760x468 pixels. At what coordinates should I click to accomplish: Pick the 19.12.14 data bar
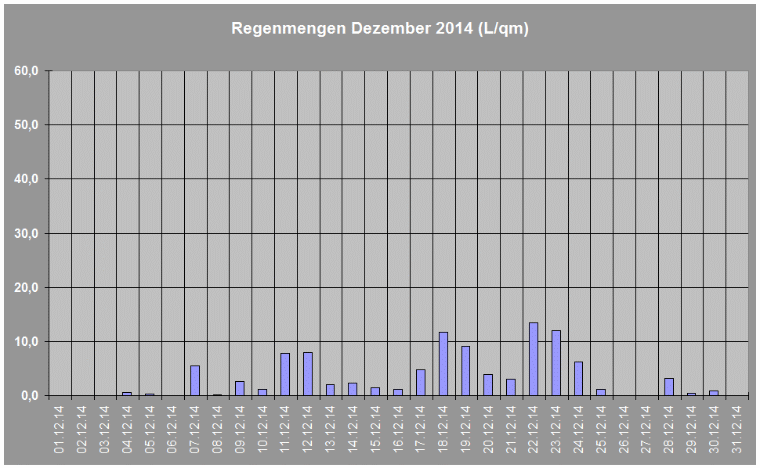coord(466,371)
